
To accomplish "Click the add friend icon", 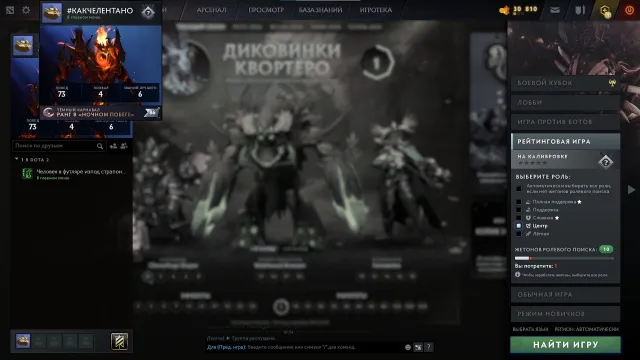I will click(113, 146).
